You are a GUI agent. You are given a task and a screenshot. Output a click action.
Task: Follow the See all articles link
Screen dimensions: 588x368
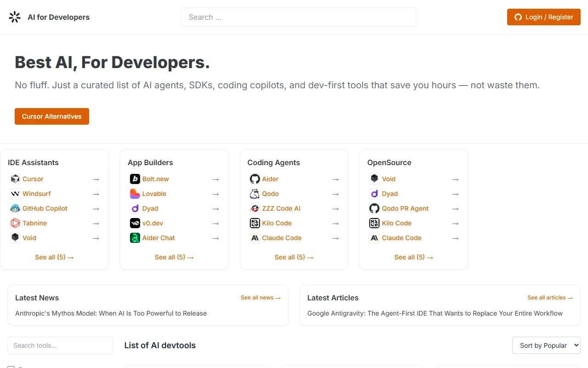pyautogui.click(x=550, y=298)
